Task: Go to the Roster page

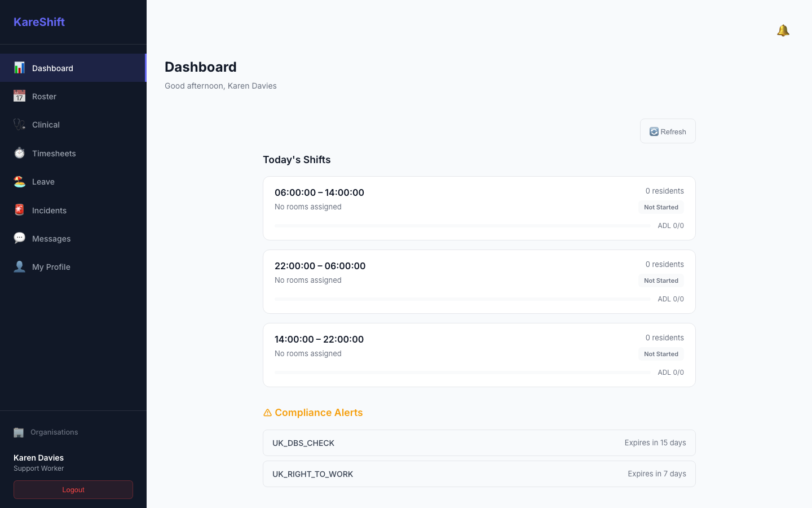Action: [x=73, y=96]
